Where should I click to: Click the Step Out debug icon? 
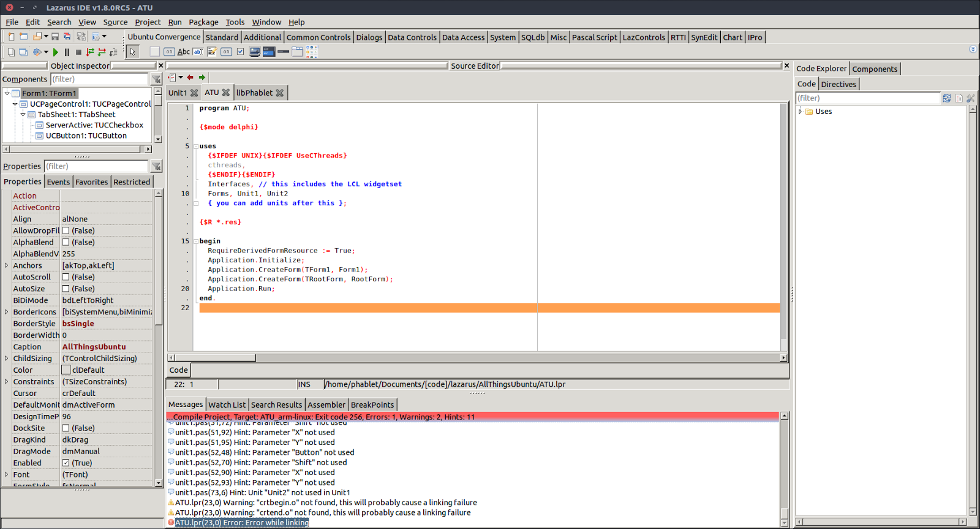coord(113,52)
